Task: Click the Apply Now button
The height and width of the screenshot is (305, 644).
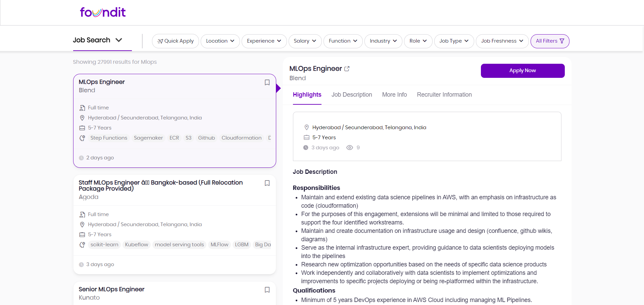Action: pos(523,71)
